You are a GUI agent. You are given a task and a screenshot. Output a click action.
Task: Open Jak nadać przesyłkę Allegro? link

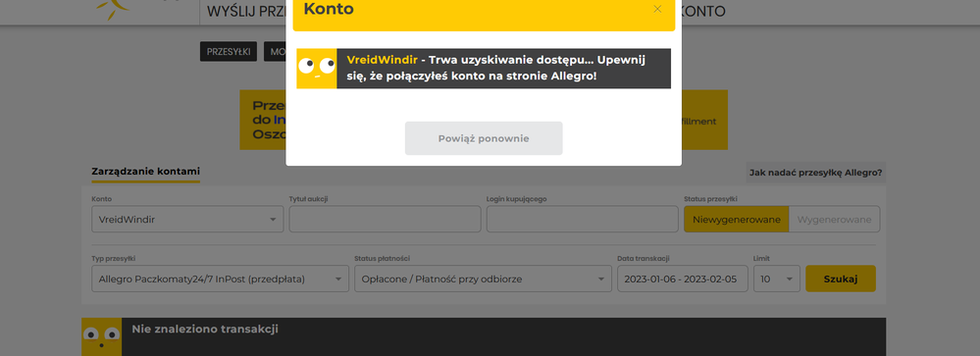(x=815, y=173)
